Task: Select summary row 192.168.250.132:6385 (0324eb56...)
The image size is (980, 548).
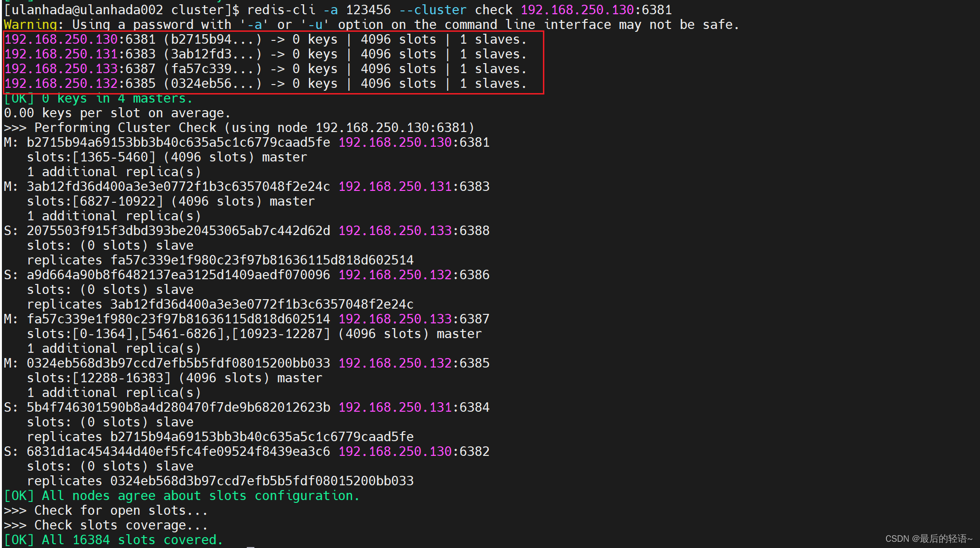Action: click(266, 84)
